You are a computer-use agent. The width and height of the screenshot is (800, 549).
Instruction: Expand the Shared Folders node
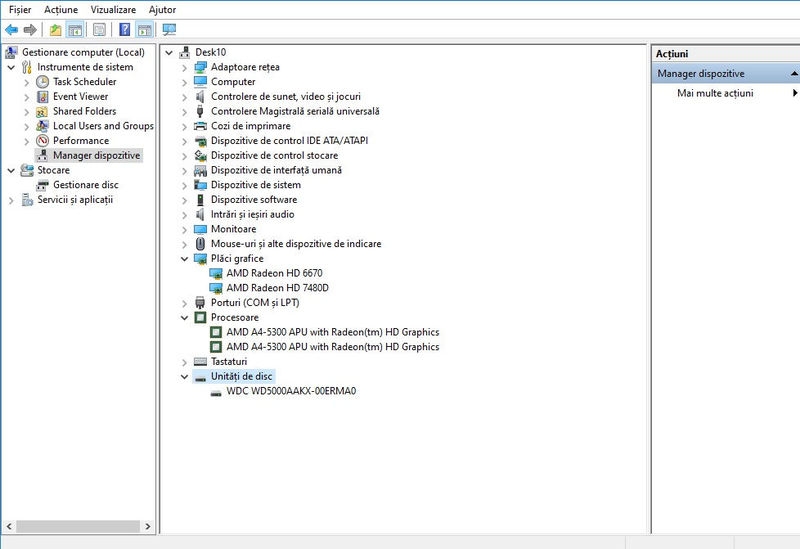pos(27,112)
